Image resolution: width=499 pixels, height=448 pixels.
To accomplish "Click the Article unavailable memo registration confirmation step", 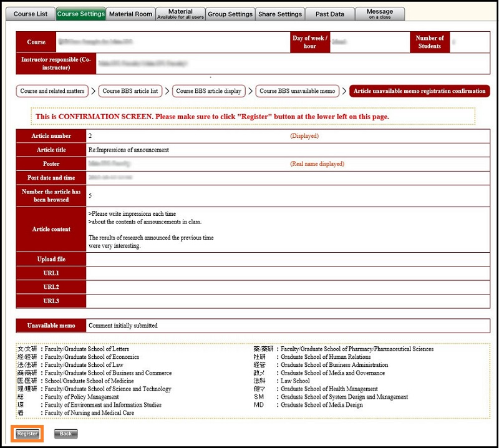I will [419, 91].
